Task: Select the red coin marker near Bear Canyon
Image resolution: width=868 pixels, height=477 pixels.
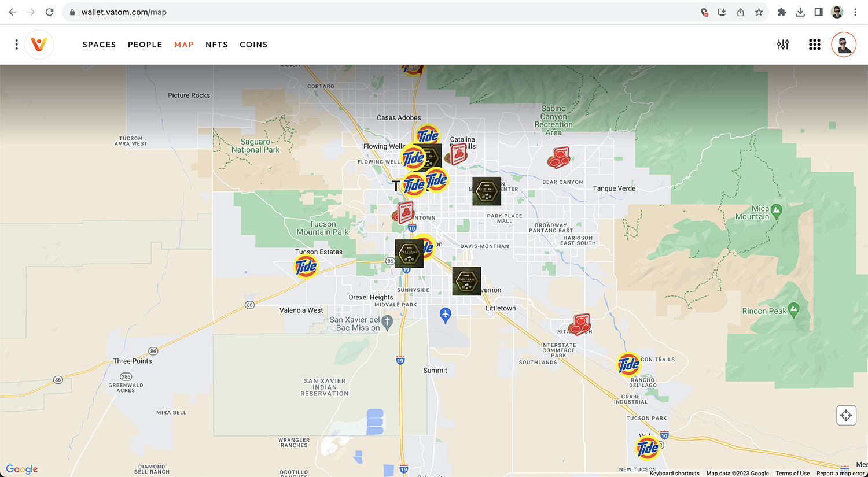Action: [x=559, y=158]
